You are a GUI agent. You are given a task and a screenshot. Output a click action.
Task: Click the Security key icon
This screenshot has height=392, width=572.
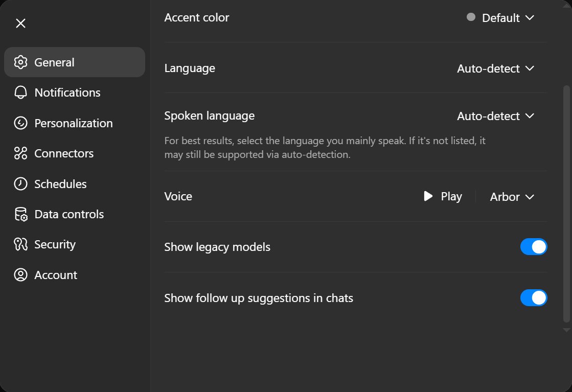click(21, 244)
